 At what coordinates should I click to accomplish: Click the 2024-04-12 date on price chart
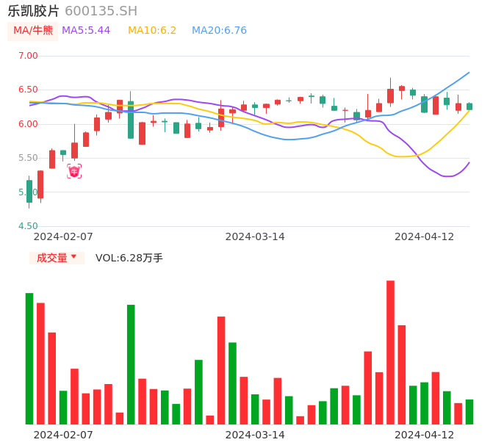(x=425, y=236)
